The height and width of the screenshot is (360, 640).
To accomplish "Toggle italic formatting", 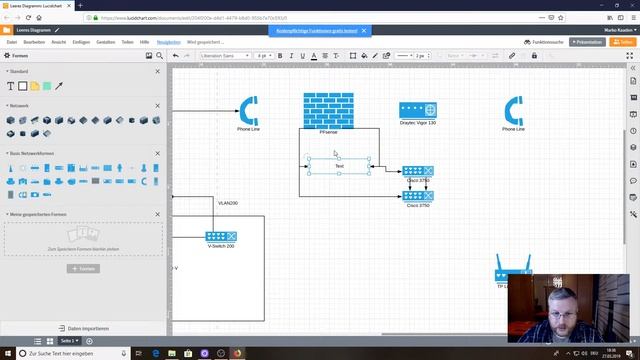I will 291,56.
